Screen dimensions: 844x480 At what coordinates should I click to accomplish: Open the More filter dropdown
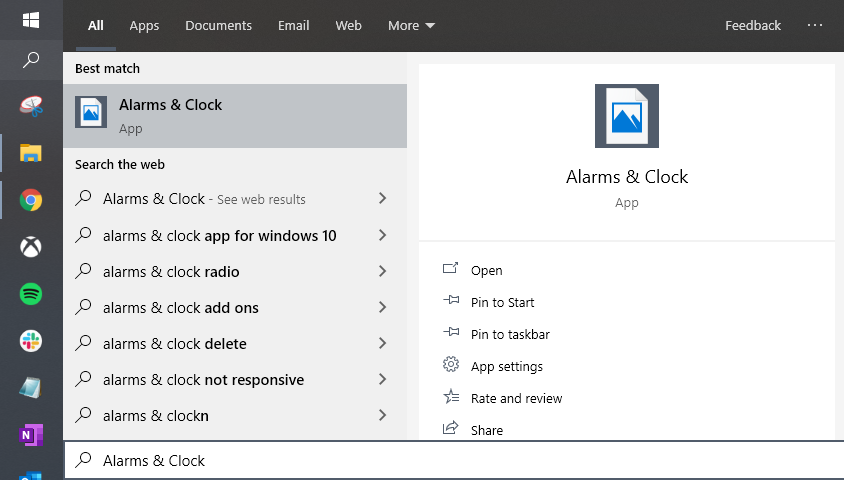411,25
